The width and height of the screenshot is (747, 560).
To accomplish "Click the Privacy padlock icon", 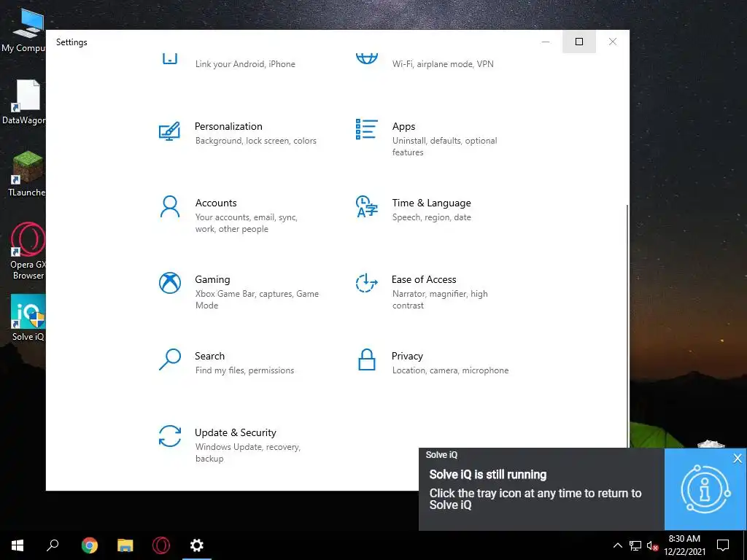I will tap(366, 359).
